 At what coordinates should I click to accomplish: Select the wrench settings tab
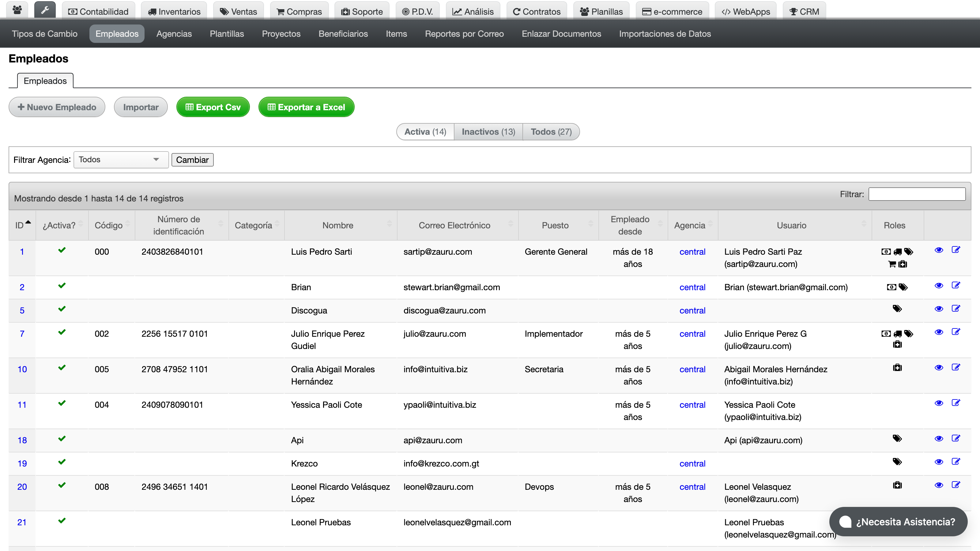(x=45, y=10)
